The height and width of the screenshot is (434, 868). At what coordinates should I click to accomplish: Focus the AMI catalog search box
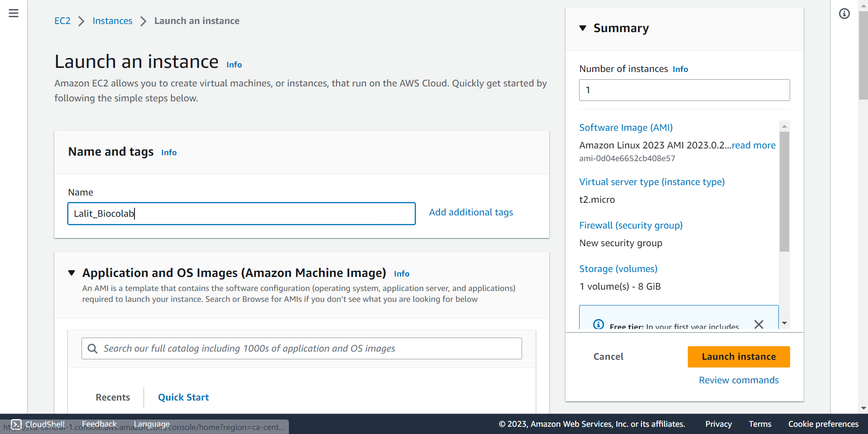(x=302, y=348)
